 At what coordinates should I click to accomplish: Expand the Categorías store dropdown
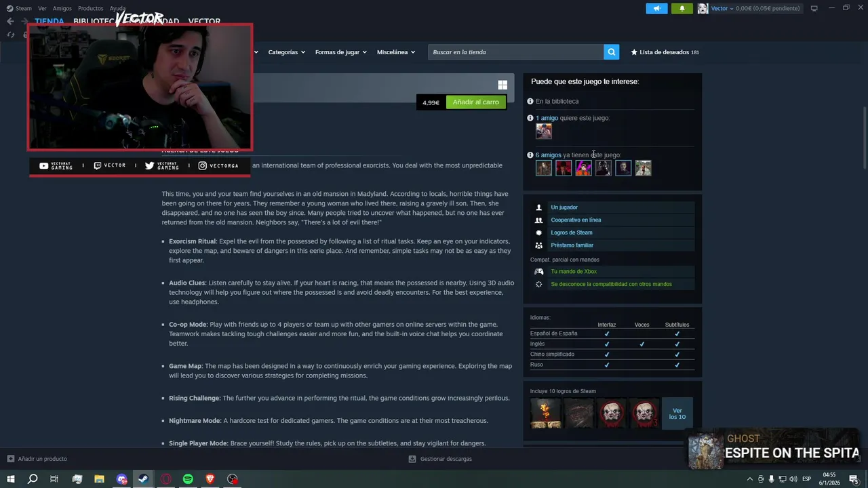pyautogui.click(x=286, y=52)
